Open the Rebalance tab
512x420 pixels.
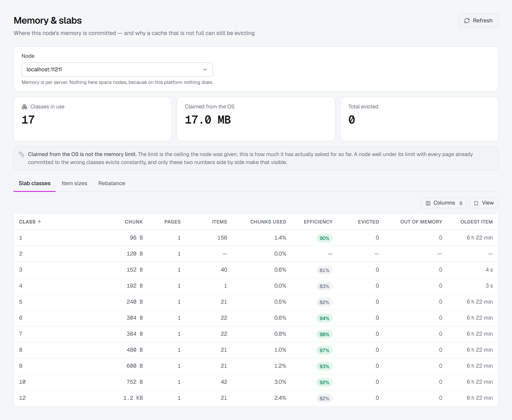pyautogui.click(x=112, y=183)
